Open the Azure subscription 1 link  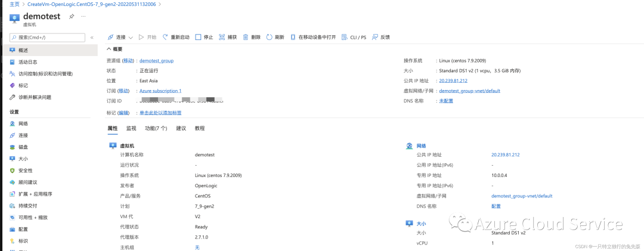pos(160,91)
